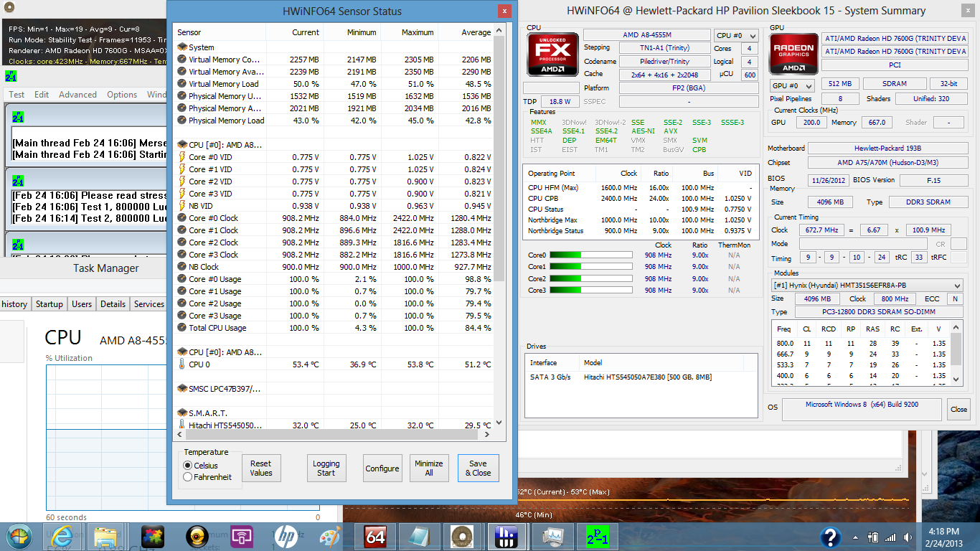980x551 pixels.
Task: Open the volume tray icon
Action: coord(908,537)
